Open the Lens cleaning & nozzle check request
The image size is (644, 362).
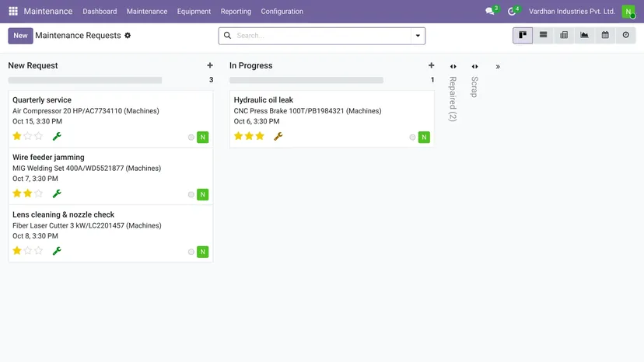(110, 234)
